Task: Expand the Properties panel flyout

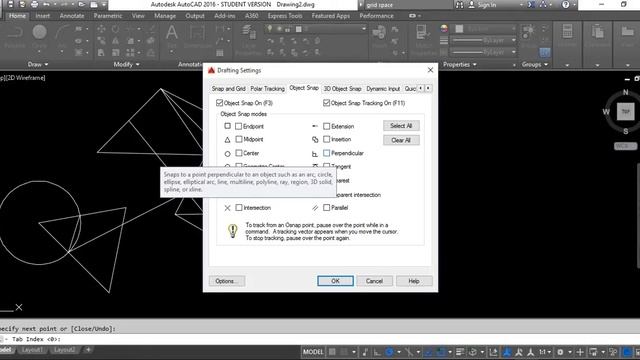Action: pos(460,64)
